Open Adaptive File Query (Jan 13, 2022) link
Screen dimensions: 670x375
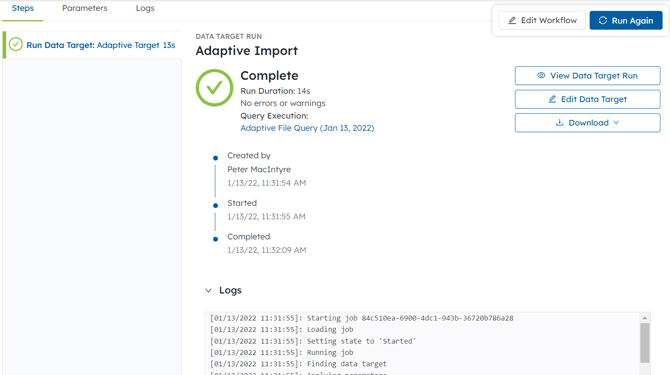(x=307, y=128)
